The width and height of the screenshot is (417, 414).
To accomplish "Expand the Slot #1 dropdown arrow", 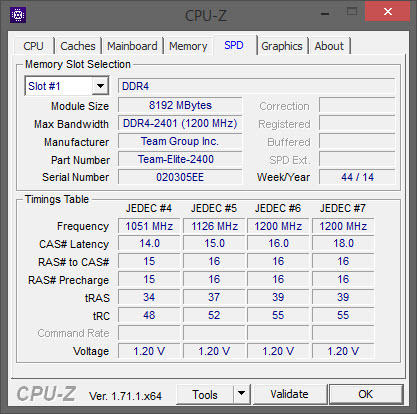I will point(100,86).
